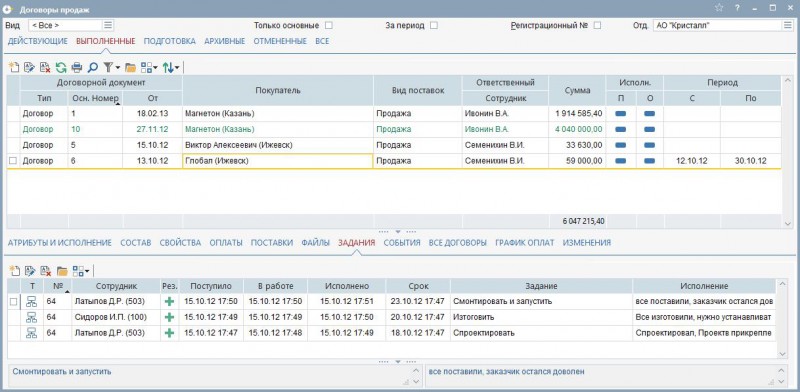
Task: Click tasks table scrollbar up arrow
Action: click(783, 284)
